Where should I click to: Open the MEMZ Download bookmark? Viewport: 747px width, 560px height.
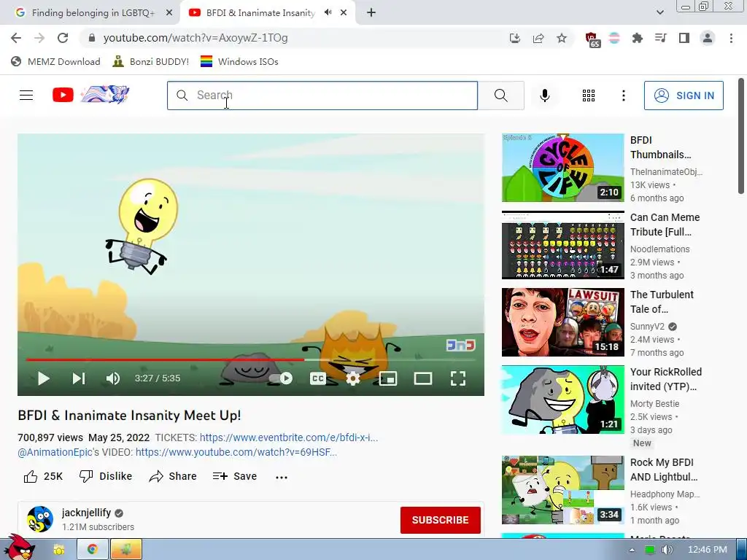55,61
